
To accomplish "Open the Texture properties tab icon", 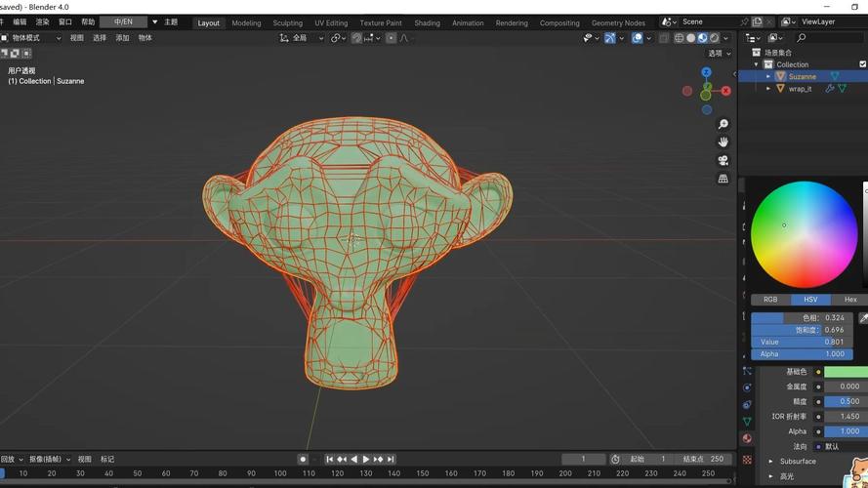I will pos(747,460).
